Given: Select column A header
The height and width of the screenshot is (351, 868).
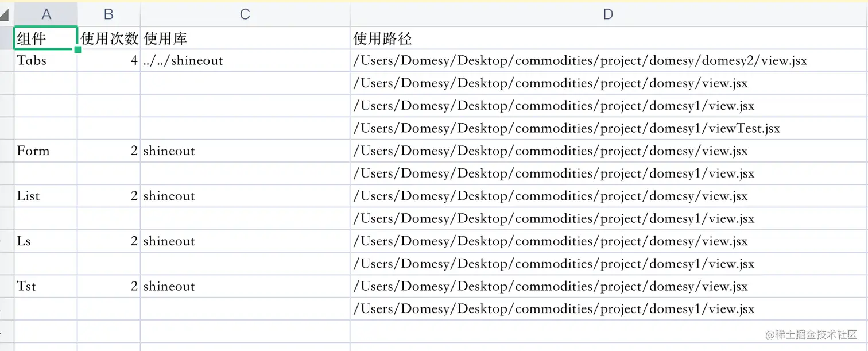Looking at the screenshot, I should [46, 14].
